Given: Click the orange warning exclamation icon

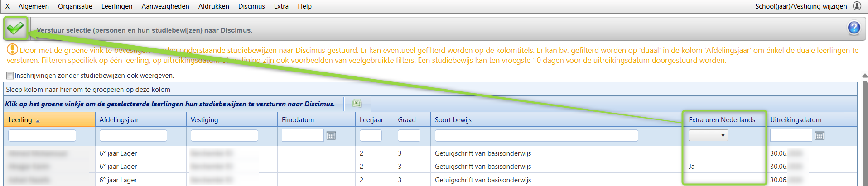Looking at the screenshot, I should click(12, 49).
